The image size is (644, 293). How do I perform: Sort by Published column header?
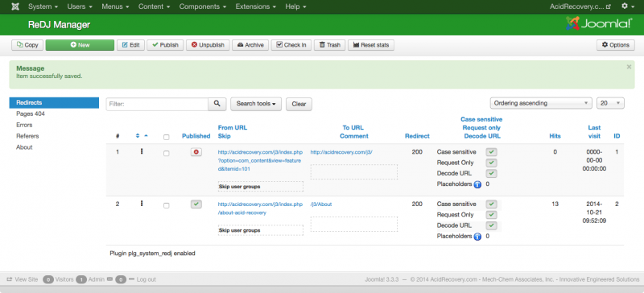point(196,136)
